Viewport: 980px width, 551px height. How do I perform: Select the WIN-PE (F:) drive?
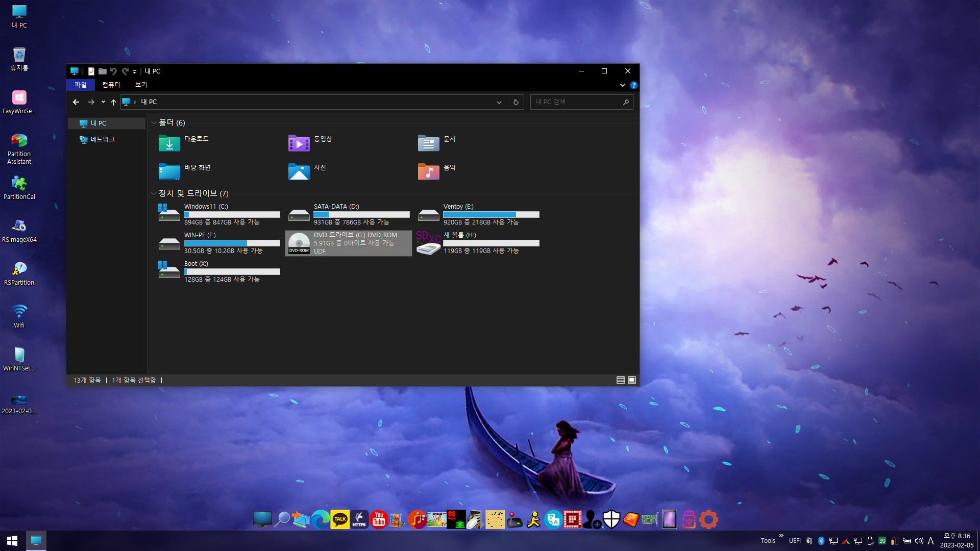tap(219, 243)
